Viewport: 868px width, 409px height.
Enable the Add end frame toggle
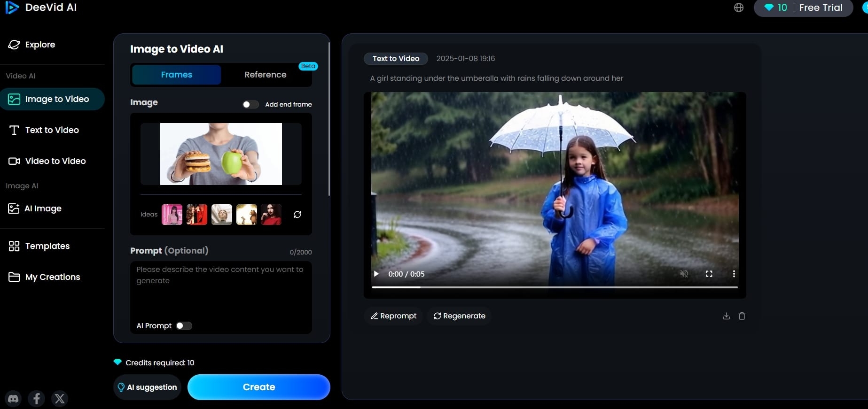(x=250, y=104)
